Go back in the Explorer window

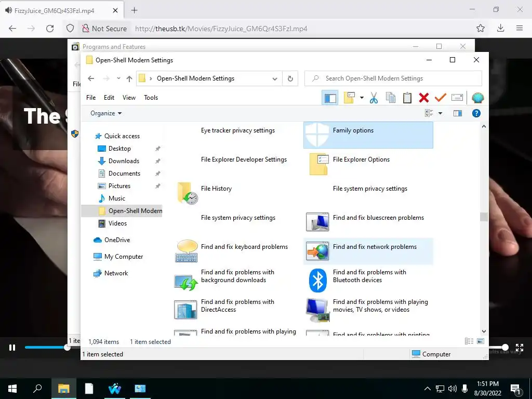point(91,78)
